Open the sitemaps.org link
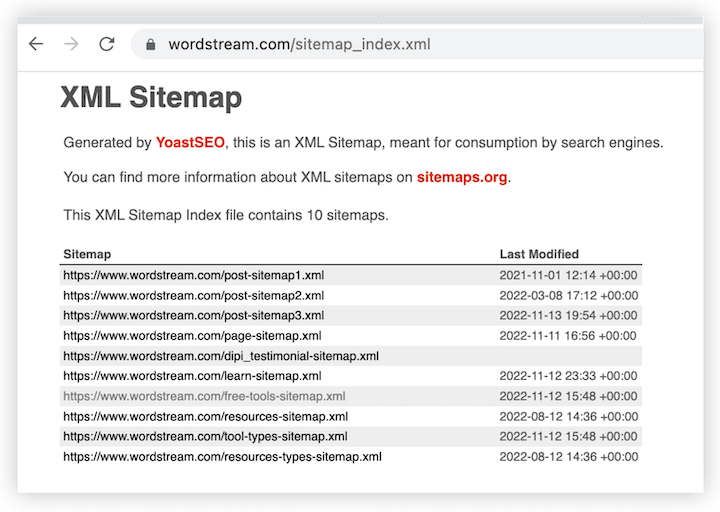The image size is (720, 512). click(x=462, y=177)
